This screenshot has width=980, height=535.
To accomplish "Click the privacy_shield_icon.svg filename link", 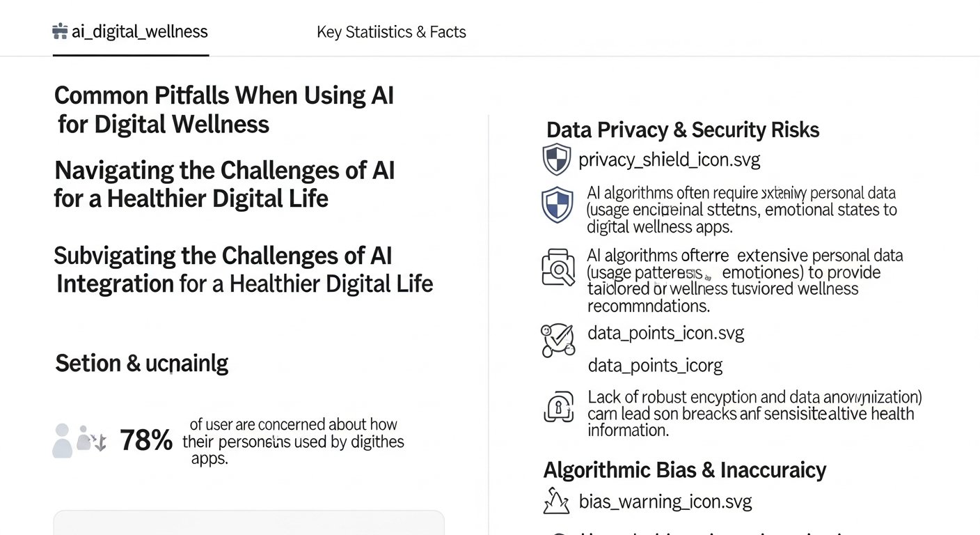I will (669, 160).
